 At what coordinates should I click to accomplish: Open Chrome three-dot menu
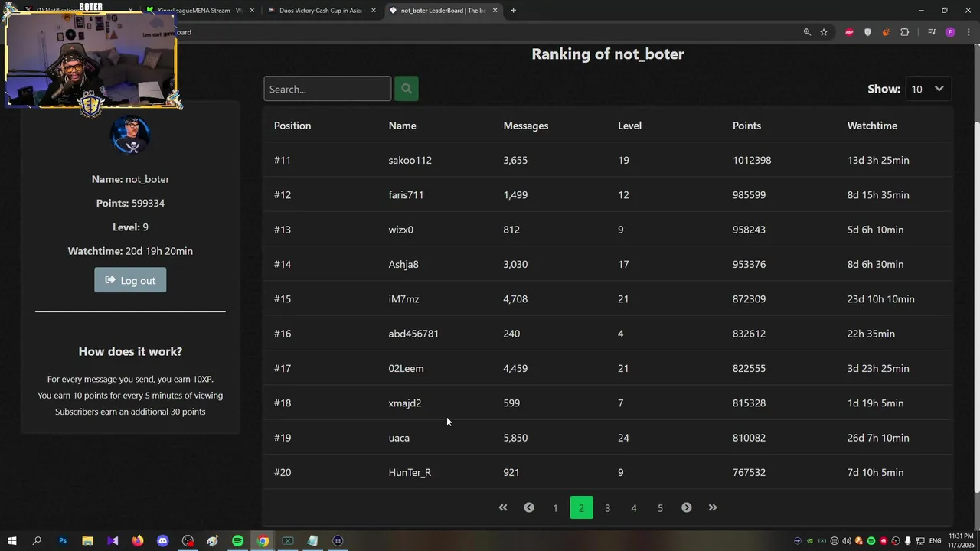pyautogui.click(x=969, y=32)
